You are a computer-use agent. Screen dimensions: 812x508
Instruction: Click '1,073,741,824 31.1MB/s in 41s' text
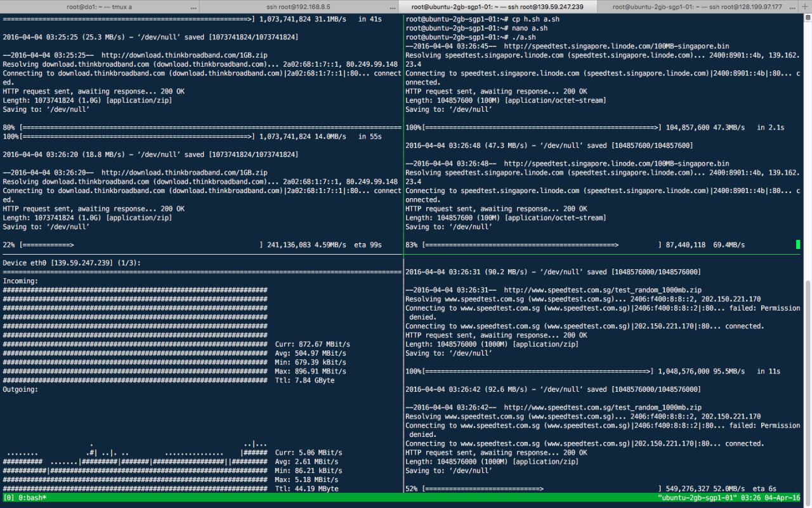(320, 20)
